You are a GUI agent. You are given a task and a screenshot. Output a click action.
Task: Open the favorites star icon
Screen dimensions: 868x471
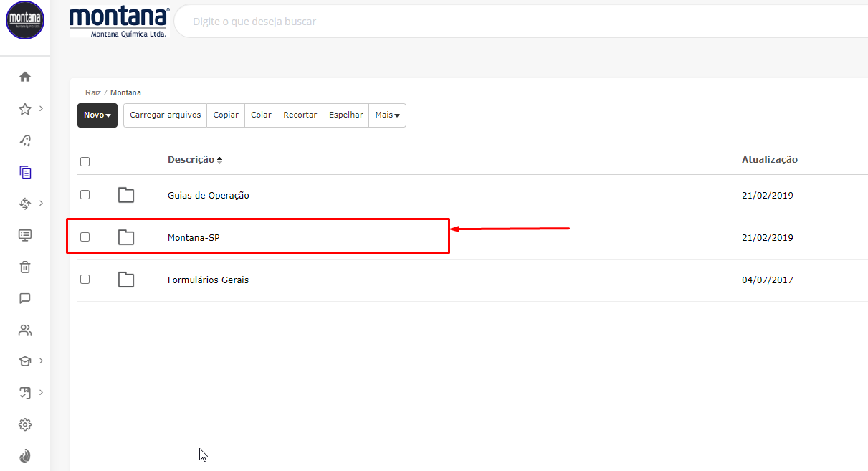coord(25,109)
